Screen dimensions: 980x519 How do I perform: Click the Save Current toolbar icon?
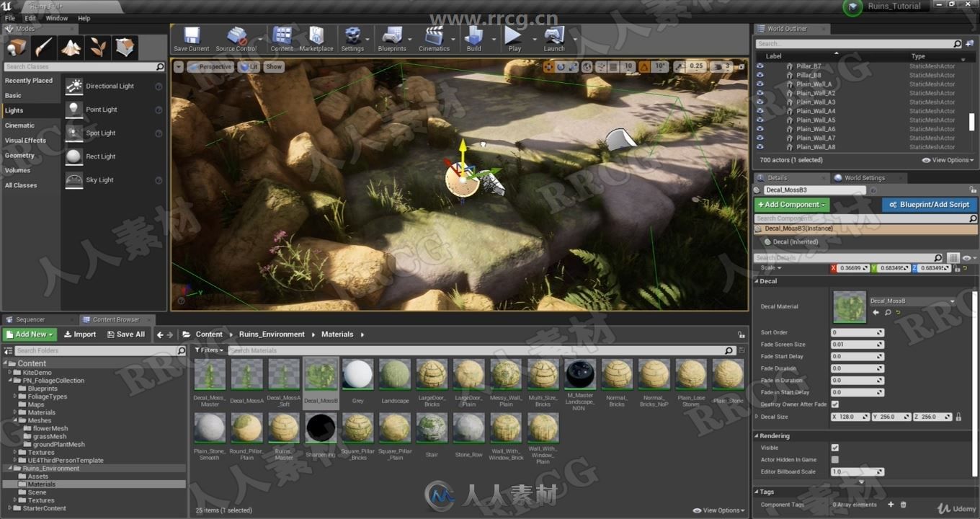pyautogui.click(x=191, y=39)
